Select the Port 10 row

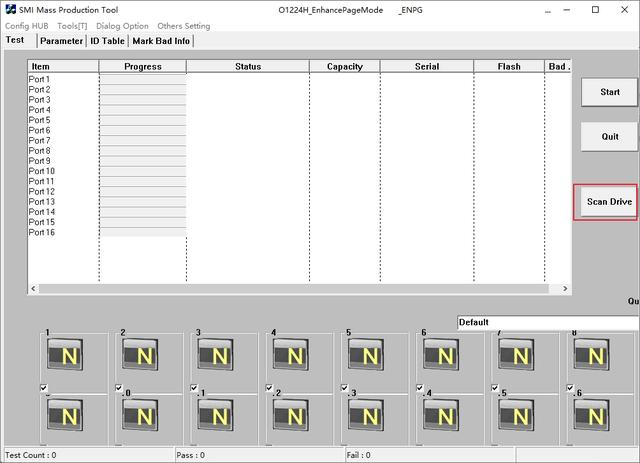click(299, 171)
